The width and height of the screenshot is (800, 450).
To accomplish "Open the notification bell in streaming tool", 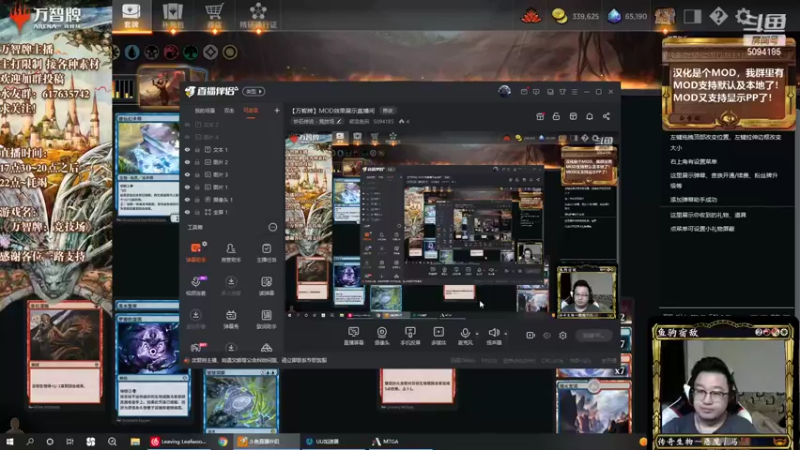I will (589, 116).
